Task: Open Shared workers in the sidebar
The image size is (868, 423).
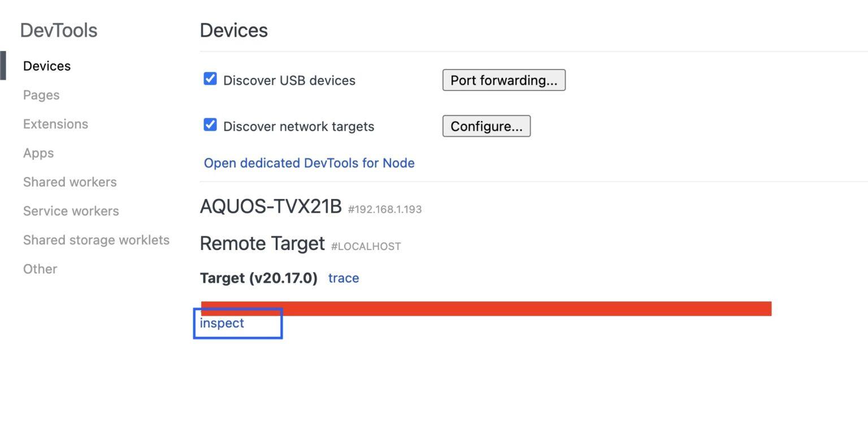Action: 70,182
